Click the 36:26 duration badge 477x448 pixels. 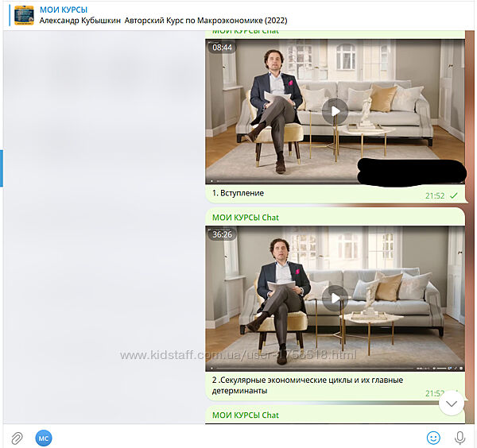(223, 234)
